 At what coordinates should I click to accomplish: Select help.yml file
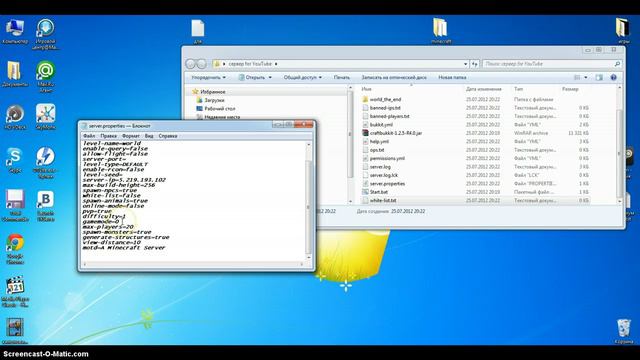pos(379,142)
